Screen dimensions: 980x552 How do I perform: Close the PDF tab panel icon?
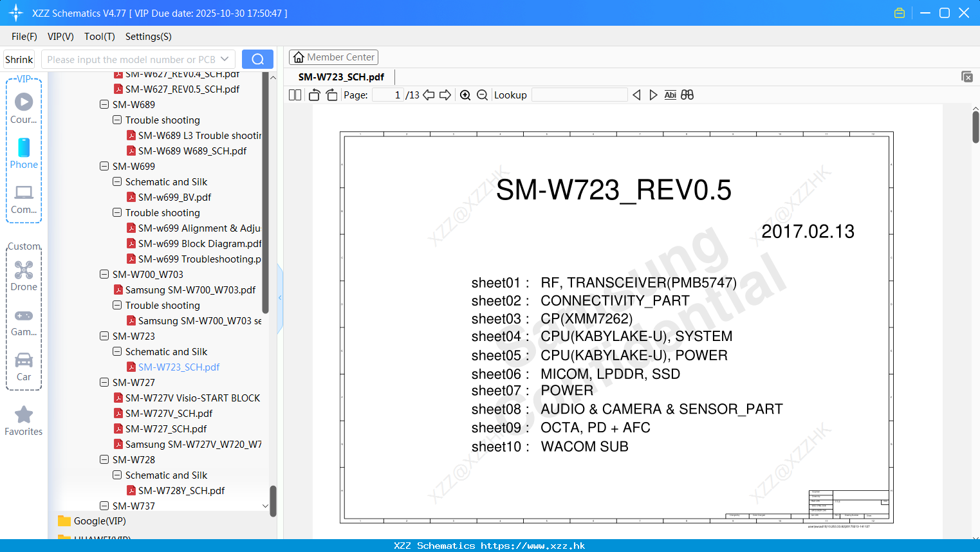[966, 77]
